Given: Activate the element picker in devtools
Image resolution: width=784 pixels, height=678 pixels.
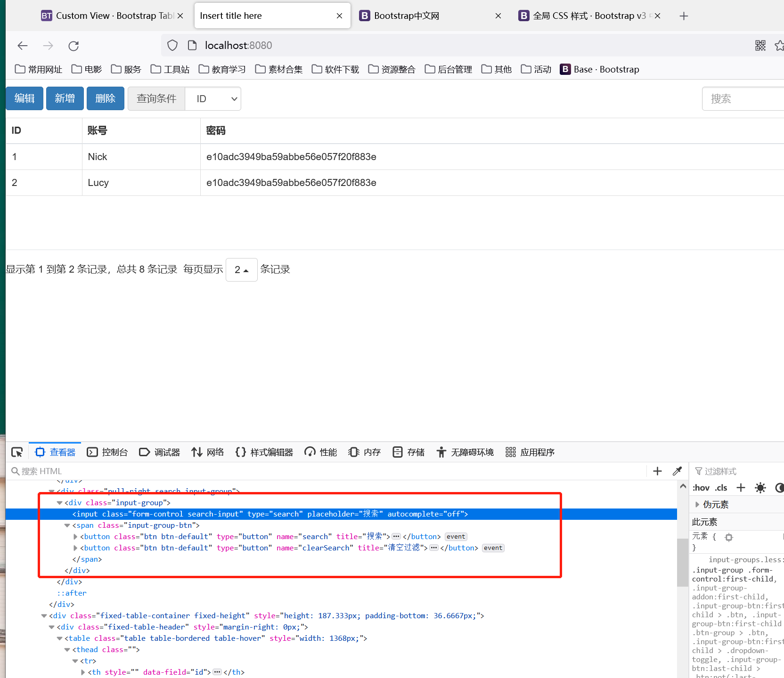Looking at the screenshot, I should point(17,452).
